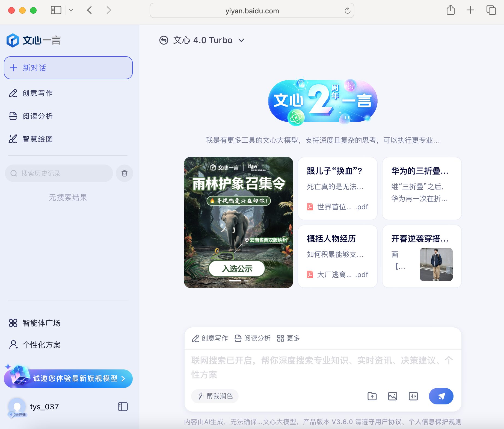Screen dimensions: 504x429
Task: Click the 文心一言 2周年 anniversary banner
Action: tap(323, 102)
